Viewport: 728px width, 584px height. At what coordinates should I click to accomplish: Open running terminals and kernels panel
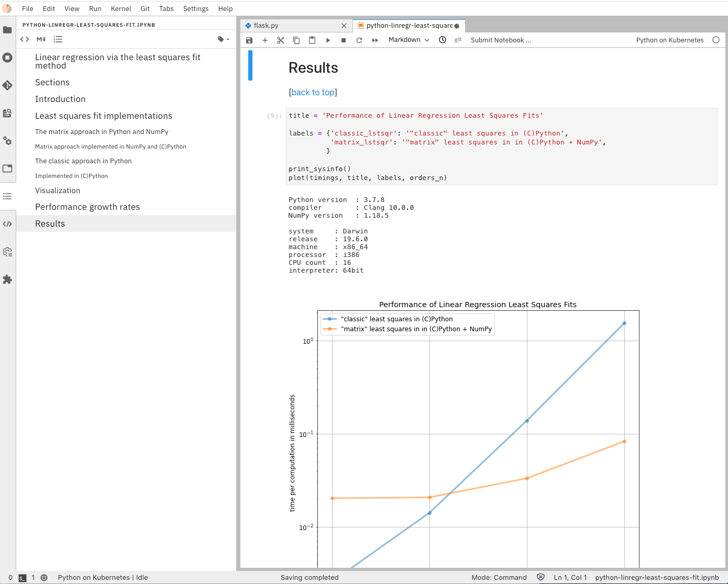click(7, 58)
